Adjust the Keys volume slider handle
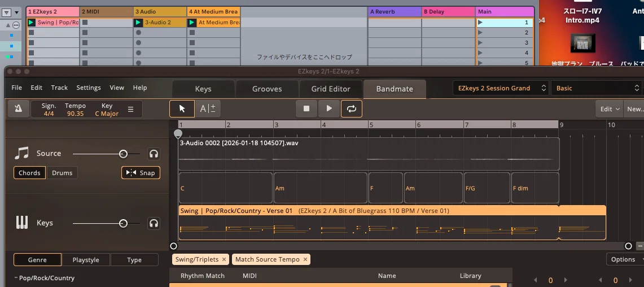The image size is (644, 287). tap(123, 223)
